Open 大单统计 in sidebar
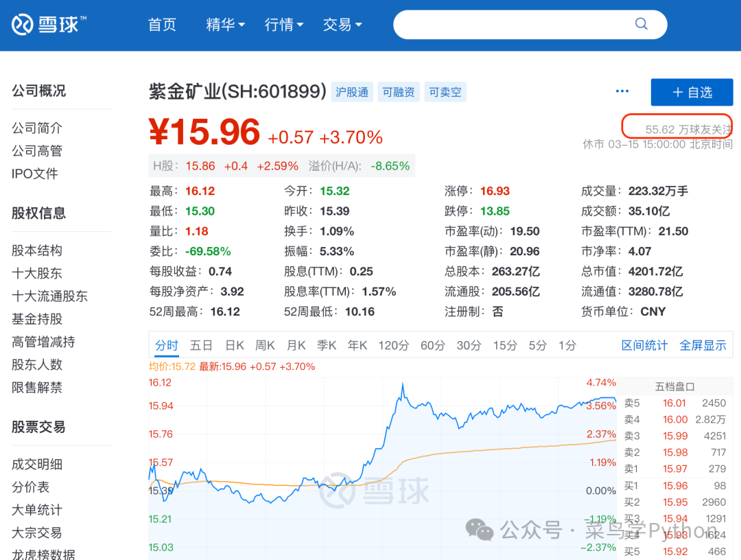The height and width of the screenshot is (560, 741). [37, 510]
